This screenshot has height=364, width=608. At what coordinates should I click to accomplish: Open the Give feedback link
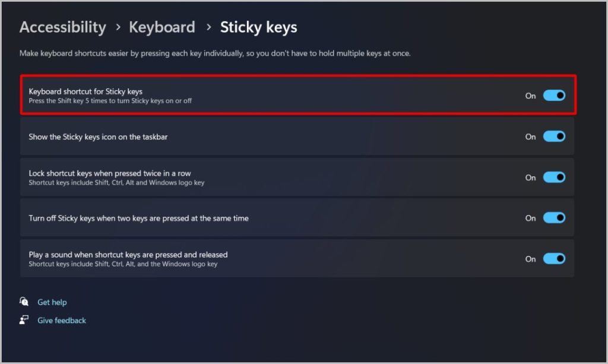coord(62,320)
